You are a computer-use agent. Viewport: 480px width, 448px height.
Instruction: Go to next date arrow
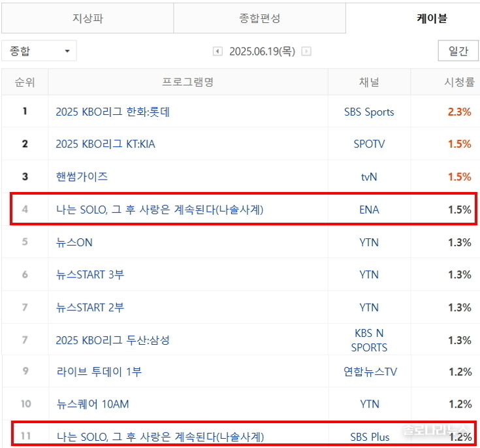pos(306,51)
